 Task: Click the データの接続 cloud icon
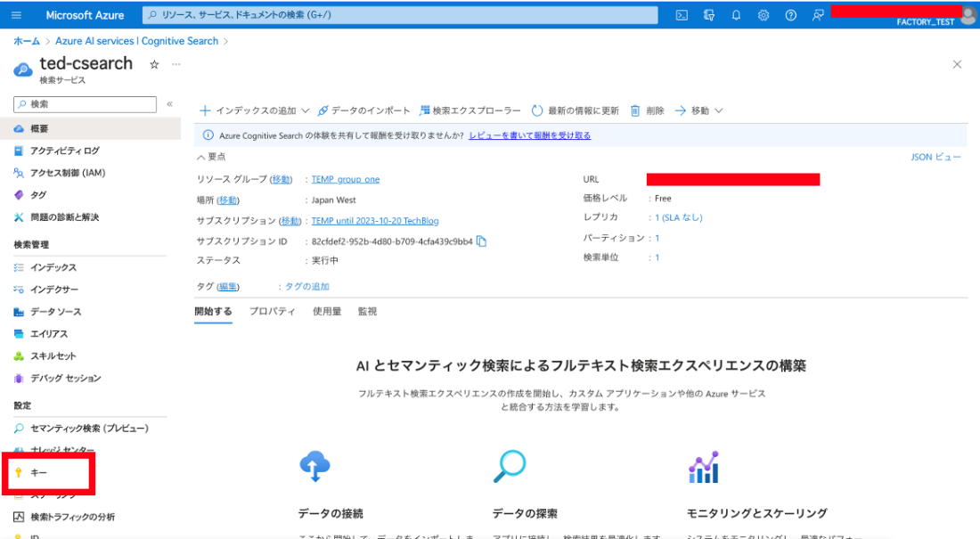[314, 467]
